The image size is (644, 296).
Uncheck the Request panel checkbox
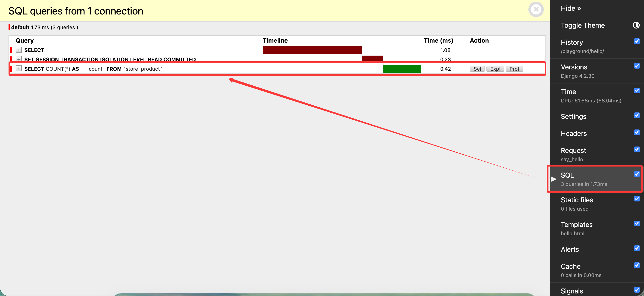point(637,149)
